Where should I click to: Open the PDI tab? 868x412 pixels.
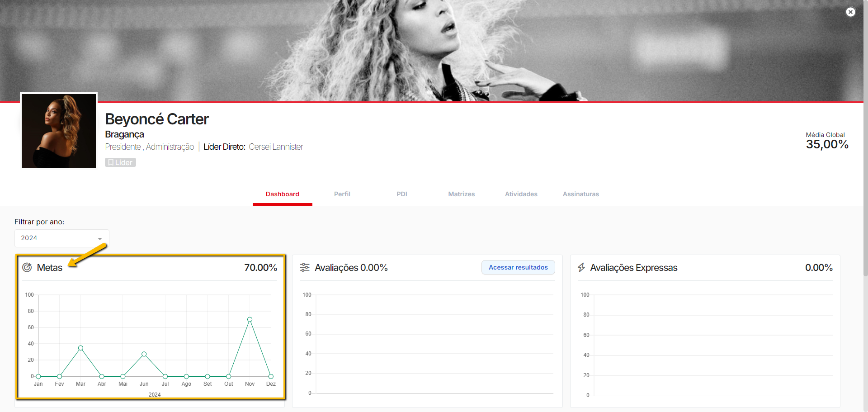pyautogui.click(x=402, y=194)
